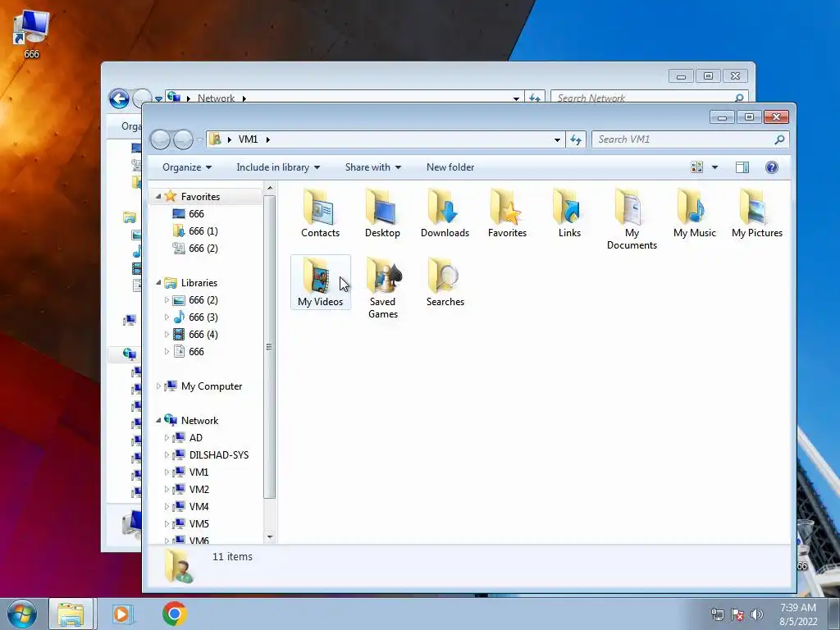The height and width of the screenshot is (630, 840).
Task: Launch Windows Media Player from taskbar
Action: 121,614
